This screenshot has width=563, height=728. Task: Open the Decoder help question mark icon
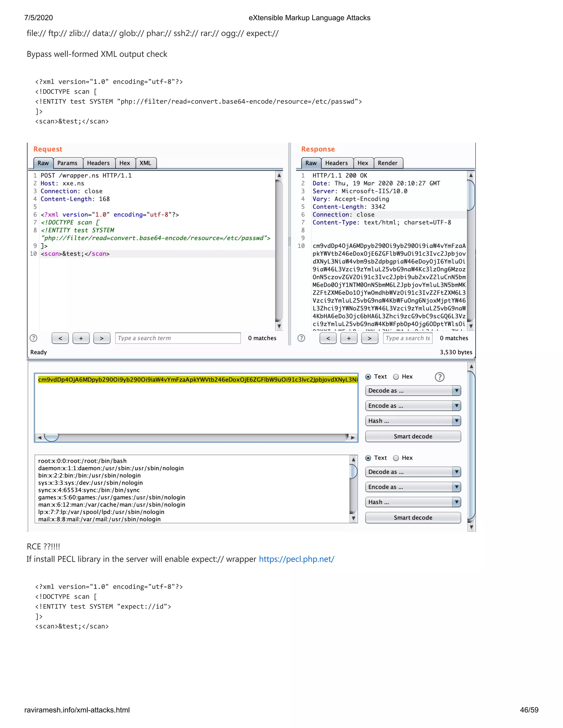440,377
